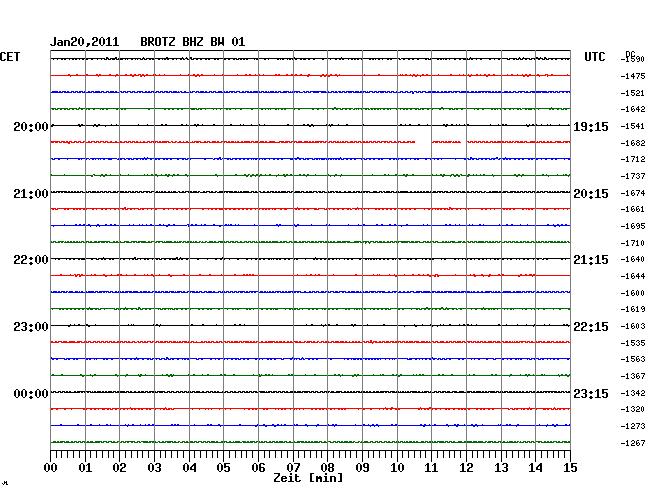This screenshot has width=650, height=494.
Task: Click the BROTZ BHZ BW 01 station title
Action: 192,42
